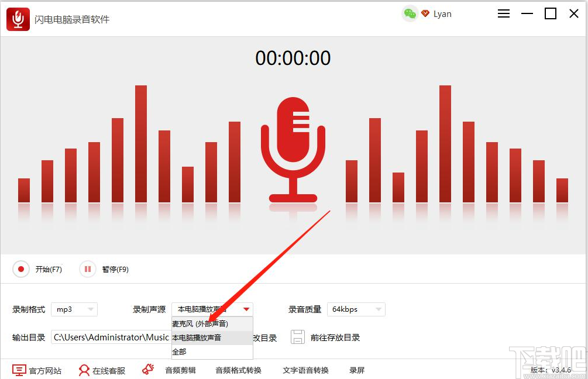
Task: Click the app logo microphone icon
Action: tap(18, 19)
